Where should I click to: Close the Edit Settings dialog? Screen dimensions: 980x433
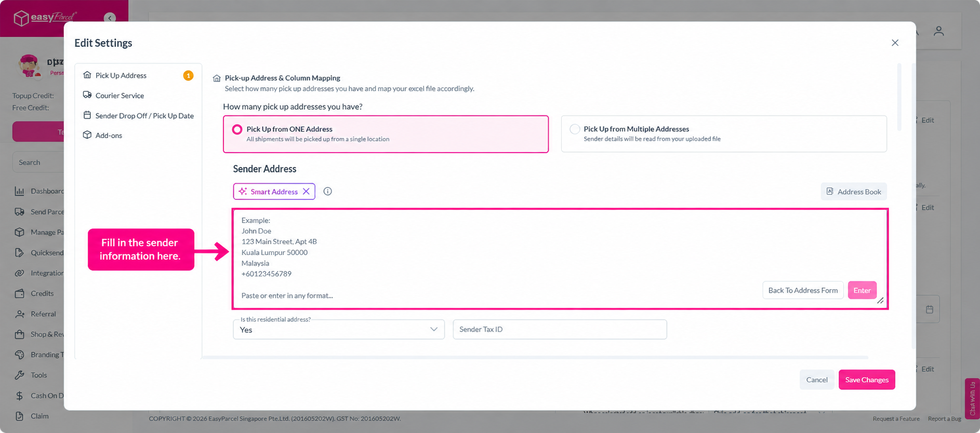pyautogui.click(x=895, y=43)
